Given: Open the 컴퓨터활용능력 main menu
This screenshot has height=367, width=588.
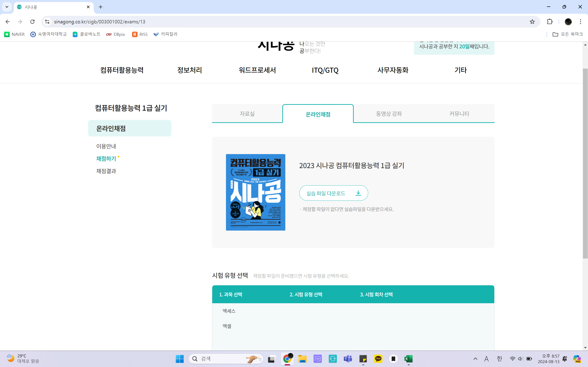Looking at the screenshot, I should click(122, 70).
